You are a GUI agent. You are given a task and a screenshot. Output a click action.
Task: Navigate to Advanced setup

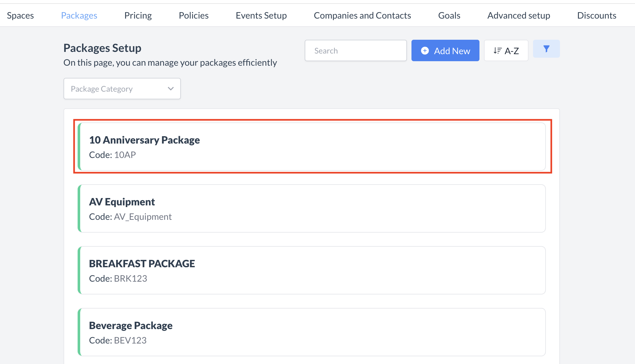(519, 15)
